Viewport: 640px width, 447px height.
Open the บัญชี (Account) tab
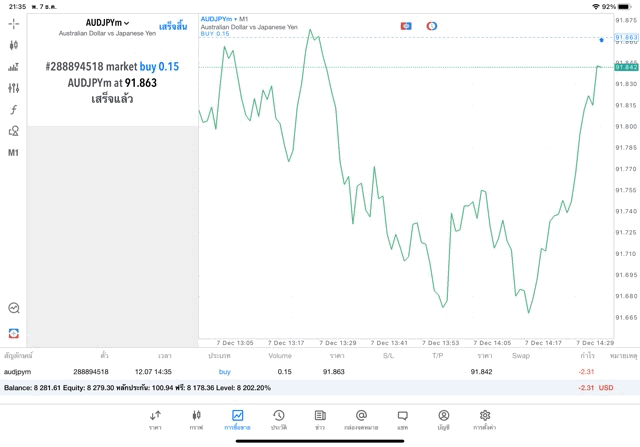point(444,420)
